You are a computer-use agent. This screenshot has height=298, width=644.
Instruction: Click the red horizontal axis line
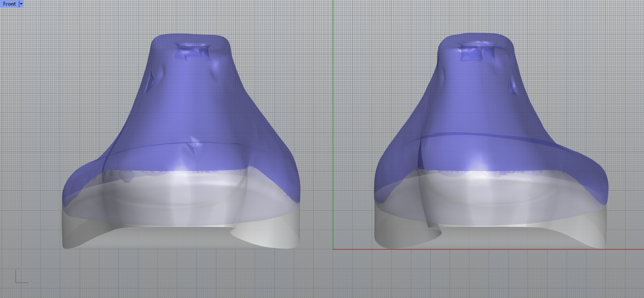473,249
